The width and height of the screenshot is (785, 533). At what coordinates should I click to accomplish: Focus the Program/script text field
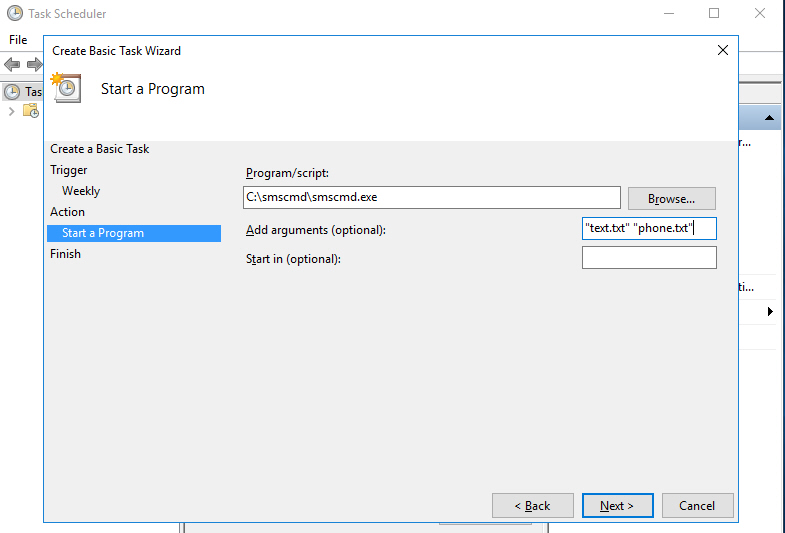point(432,198)
